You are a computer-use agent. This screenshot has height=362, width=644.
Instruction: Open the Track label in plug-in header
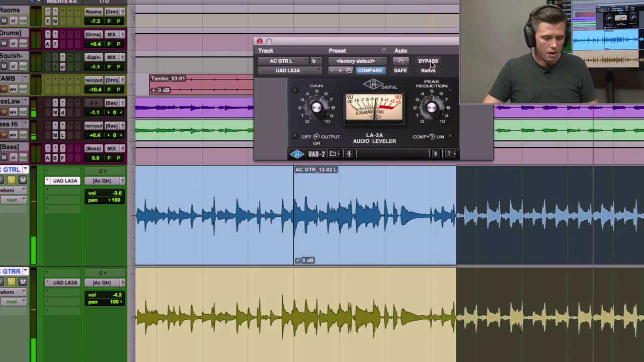pos(266,51)
